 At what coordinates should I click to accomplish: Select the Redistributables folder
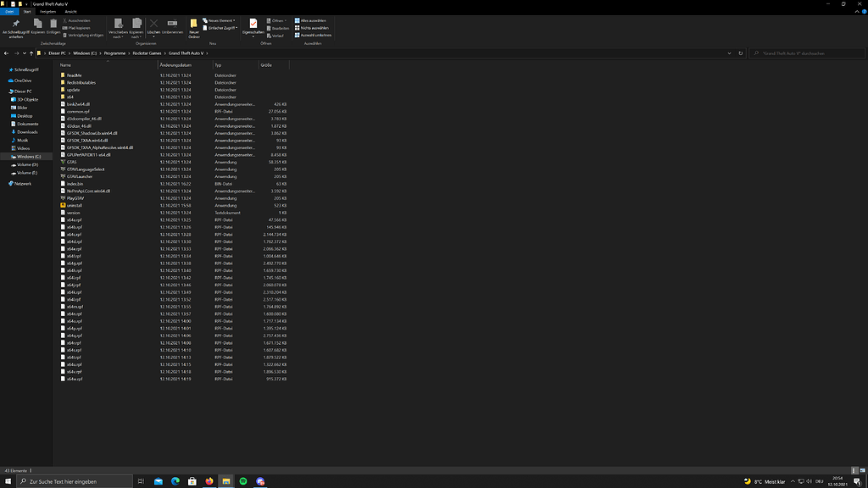point(81,82)
